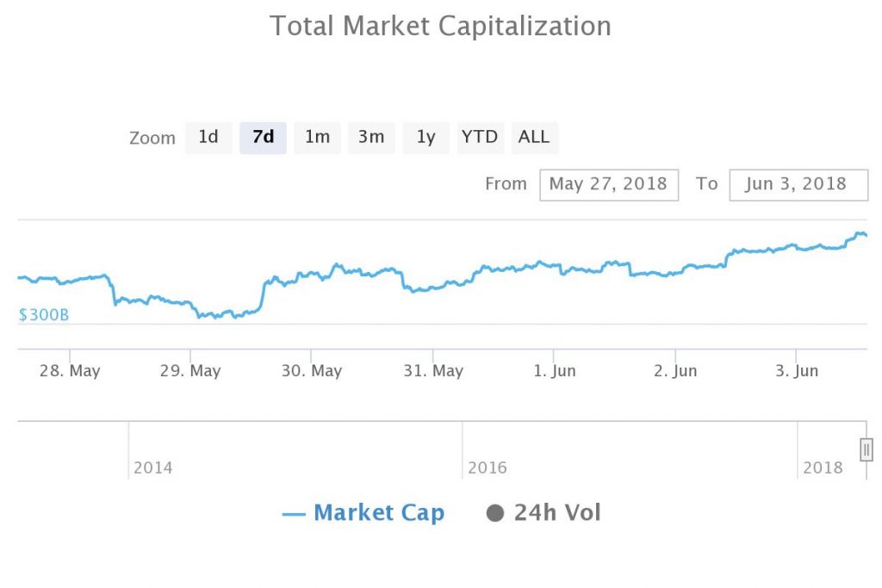Toggle the Market Cap series label
This screenshot has height=588, width=882.
coord(379,513)
